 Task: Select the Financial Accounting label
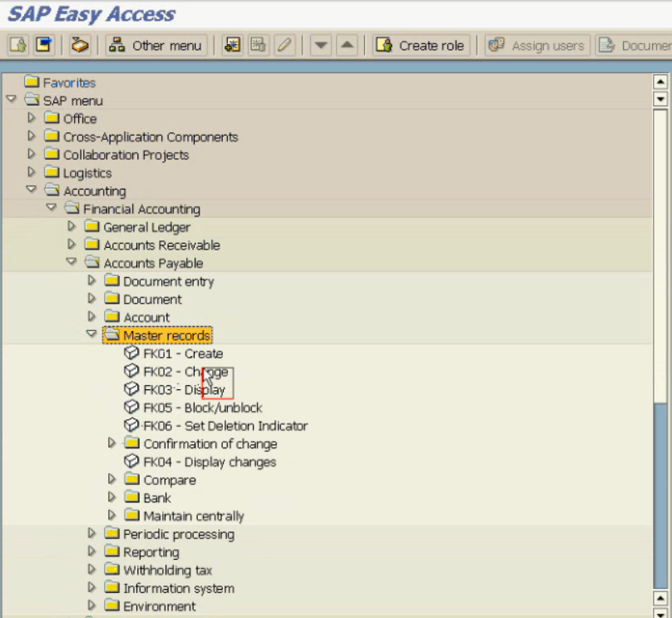141,209
